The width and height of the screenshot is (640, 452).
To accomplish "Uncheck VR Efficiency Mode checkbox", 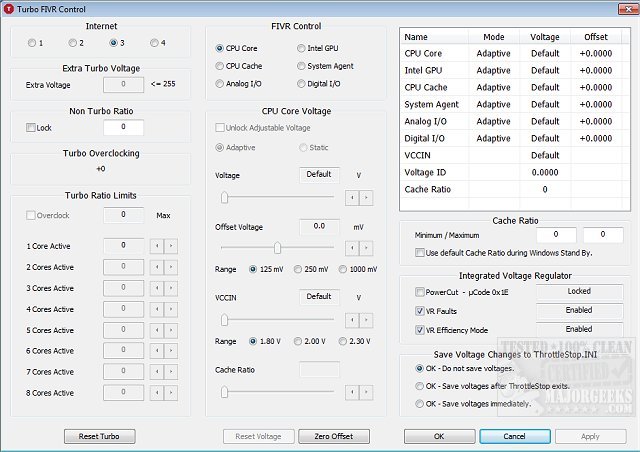I will click(420, 330).
